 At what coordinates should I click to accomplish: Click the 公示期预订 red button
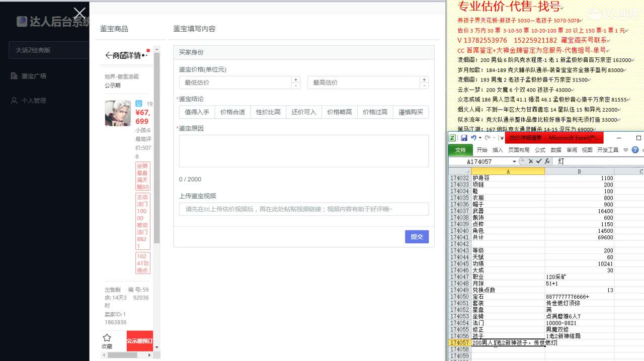(x=139, y=341)
